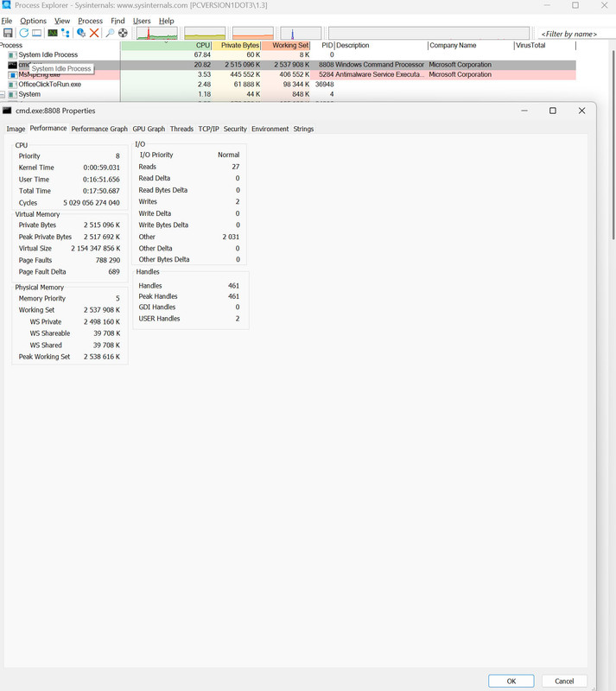Open the Process menu
Image resolution: width=616 pixels, height=691 pixels.
pos(91,21)
